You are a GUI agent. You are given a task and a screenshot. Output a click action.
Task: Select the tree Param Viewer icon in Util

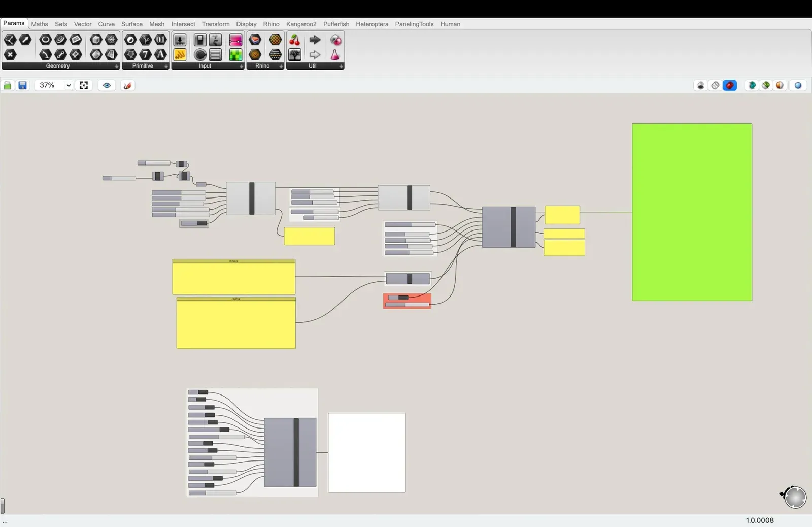point(295,54)
